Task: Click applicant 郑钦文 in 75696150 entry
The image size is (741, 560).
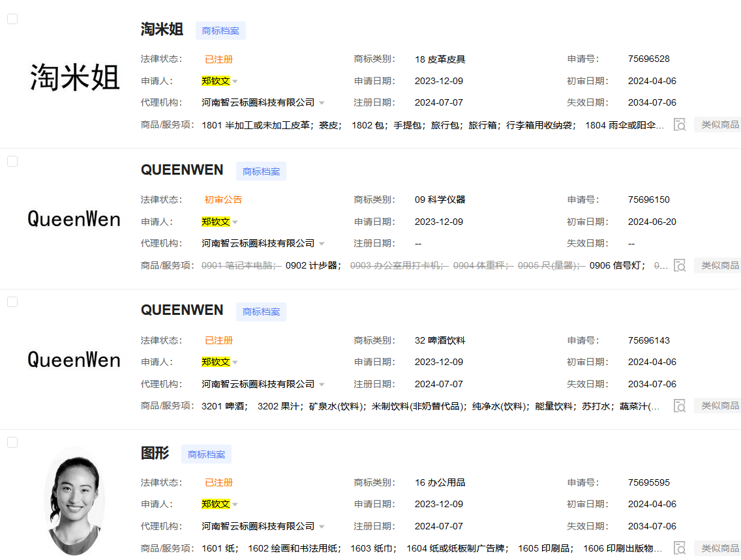Action: [x=216, y=222]
